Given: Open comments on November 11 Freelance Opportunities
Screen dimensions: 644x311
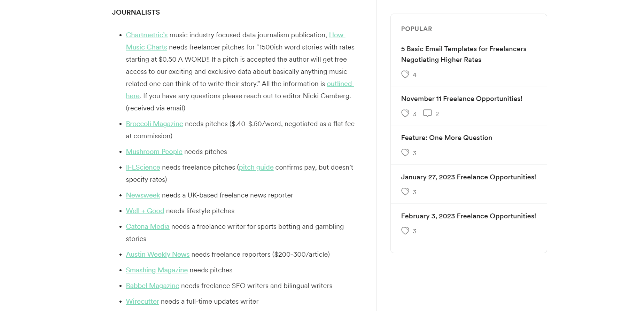Looking at the screenshot, I should [427, 114].
